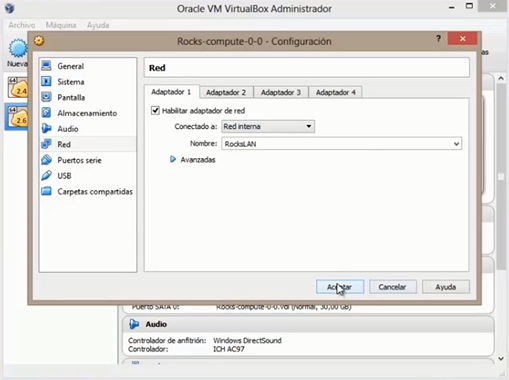Switch to the Adaptador 3 tab
Image resolution: width=509 pixels, height=380 pixels.
(x=281, y=92)
